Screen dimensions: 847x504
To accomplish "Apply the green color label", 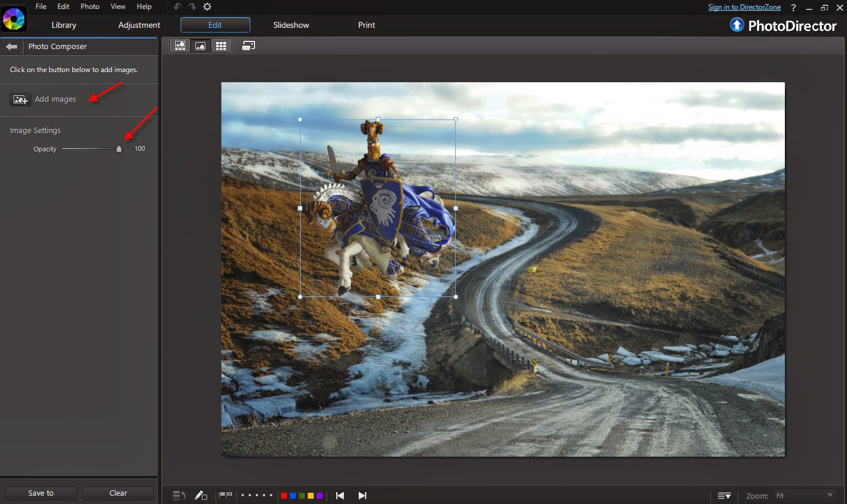I will pos(302,496).
